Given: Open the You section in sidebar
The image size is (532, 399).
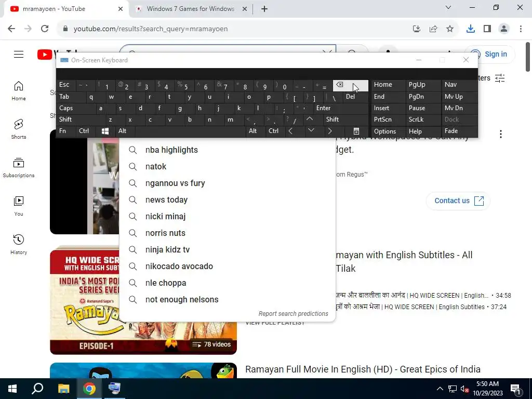Looking at the screenshot, I should click(x=19, y=206).
